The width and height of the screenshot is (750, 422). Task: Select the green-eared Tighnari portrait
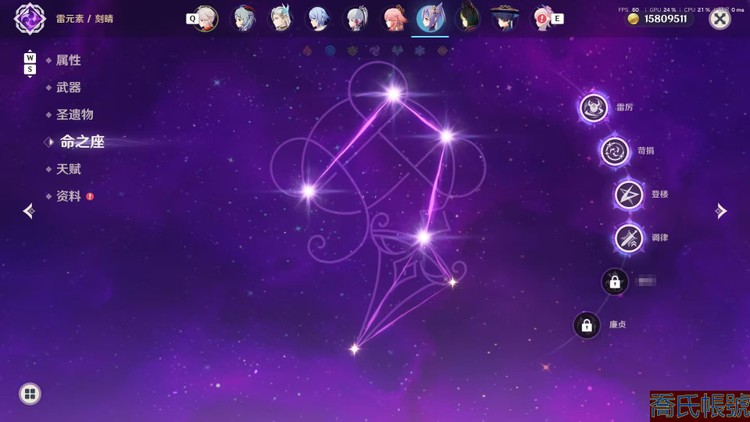(x=467, y=19)
